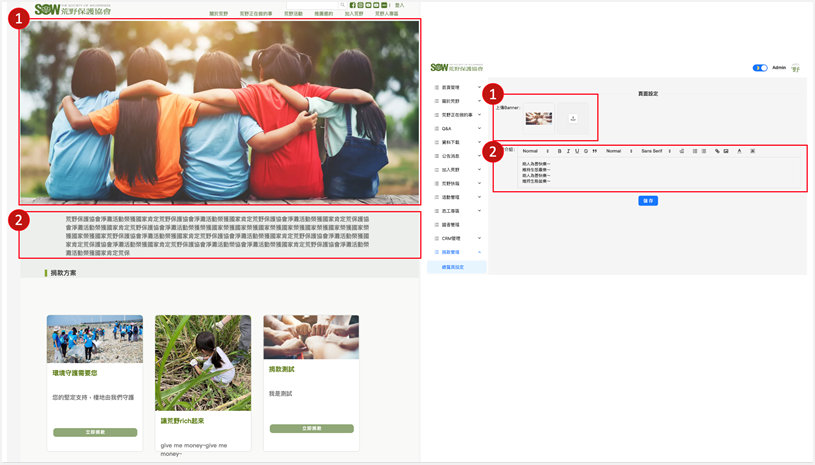The image size is (815, 465).
Task: Expand the Q&A sidebar menu
Action: tap(457, 128)
